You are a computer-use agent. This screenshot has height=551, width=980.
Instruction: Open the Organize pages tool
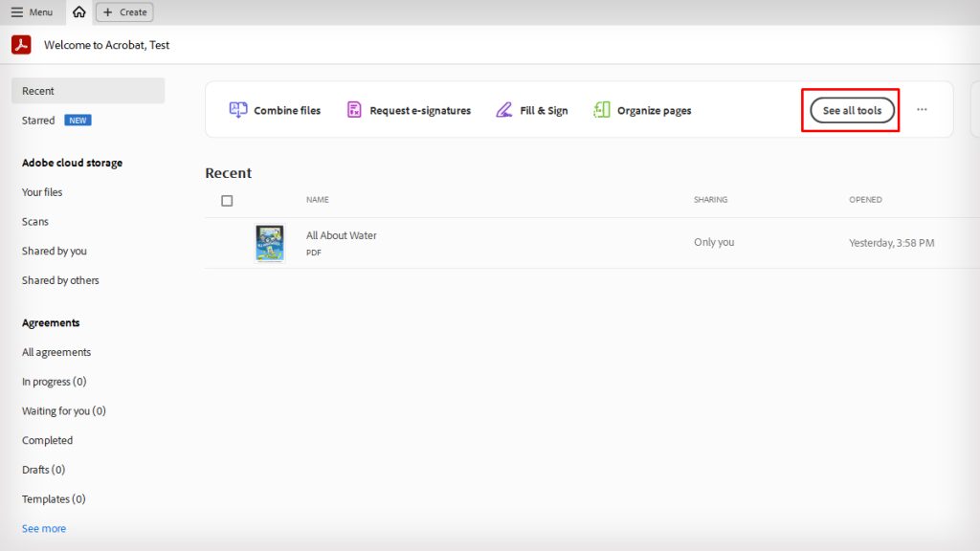(x=602, y=110)
